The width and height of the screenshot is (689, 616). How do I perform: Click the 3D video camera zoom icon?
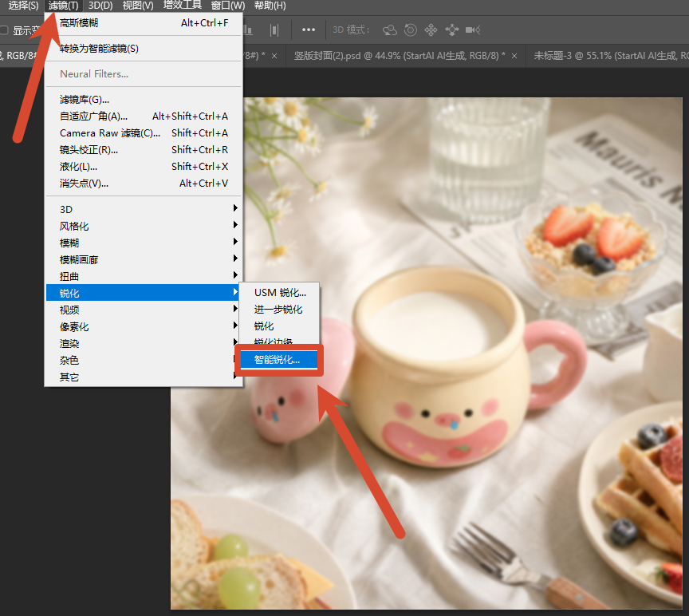click(x=473, y=30)
